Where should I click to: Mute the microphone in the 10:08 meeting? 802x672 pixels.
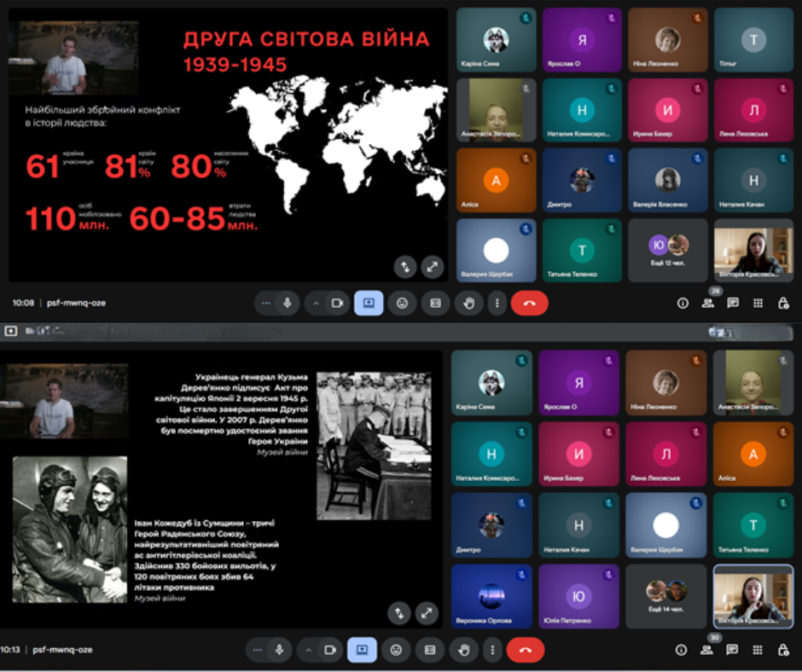(x=287, y=303)
